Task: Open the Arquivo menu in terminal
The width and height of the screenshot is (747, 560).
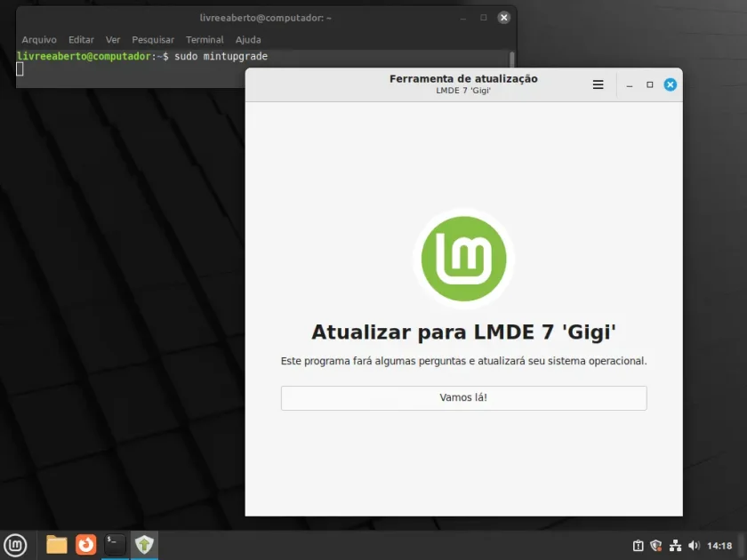Action: [39, 39]
